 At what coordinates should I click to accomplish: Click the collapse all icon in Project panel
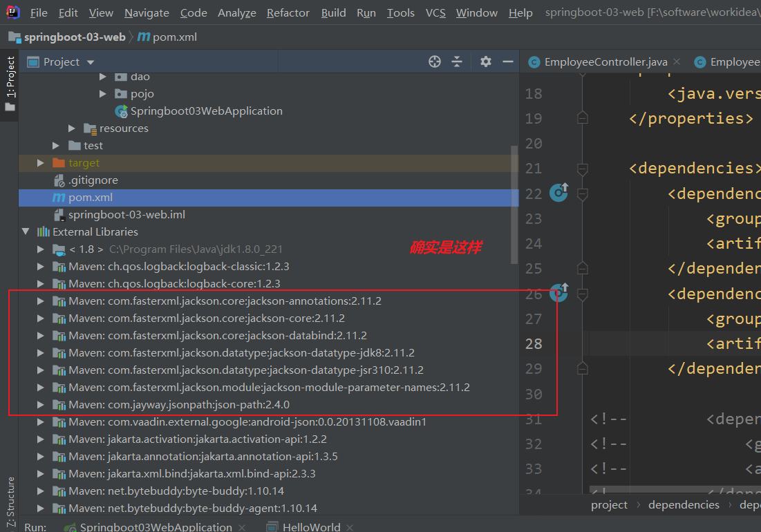pyautogui.click(x=457, y=61)
